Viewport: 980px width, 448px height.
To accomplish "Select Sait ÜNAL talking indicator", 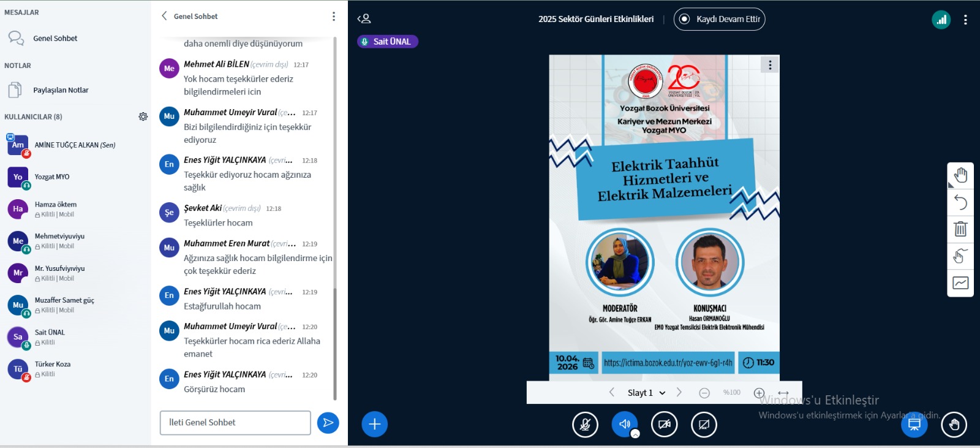I will coord(387,42).
